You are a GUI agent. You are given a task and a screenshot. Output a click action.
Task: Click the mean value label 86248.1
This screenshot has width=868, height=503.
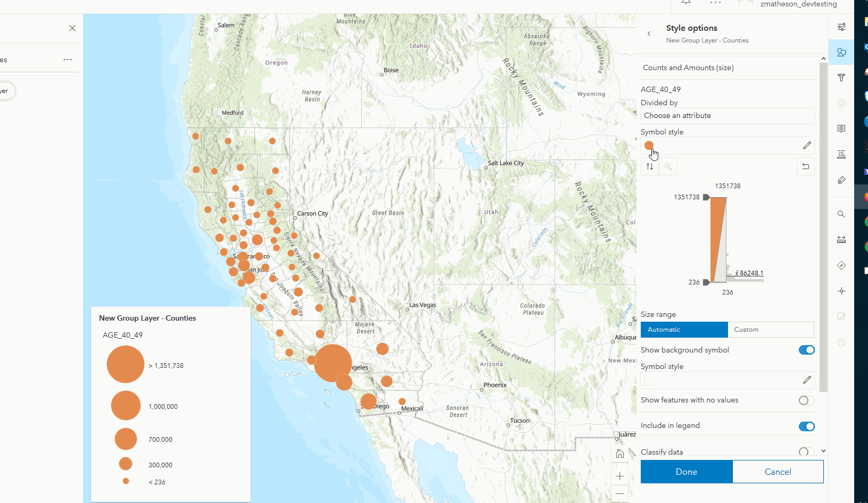pyautogui.click(x=749, y=273)
